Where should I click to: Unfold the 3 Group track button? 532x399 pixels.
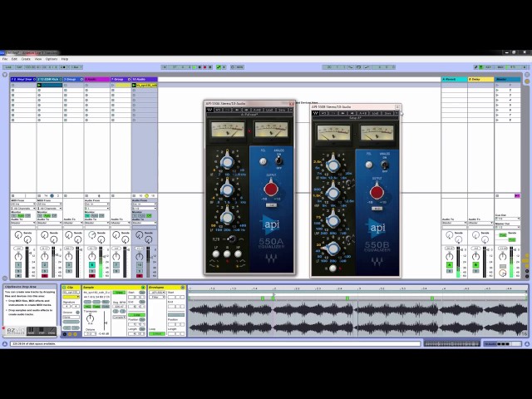[81, 80]
